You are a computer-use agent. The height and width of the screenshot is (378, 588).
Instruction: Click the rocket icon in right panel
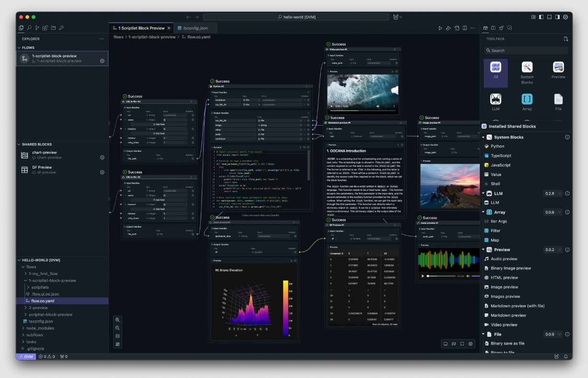point(501,28)
